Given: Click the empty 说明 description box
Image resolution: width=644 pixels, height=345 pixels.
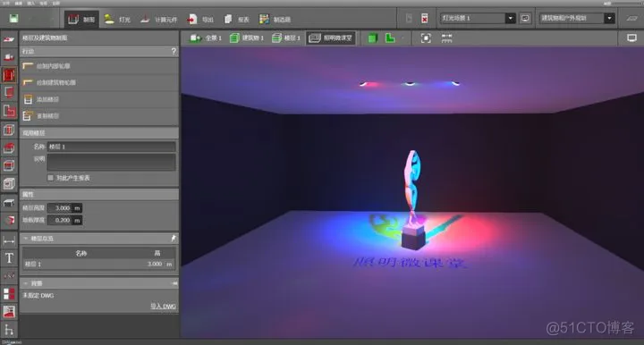Looking at the screenshot, I should point(111,162).
